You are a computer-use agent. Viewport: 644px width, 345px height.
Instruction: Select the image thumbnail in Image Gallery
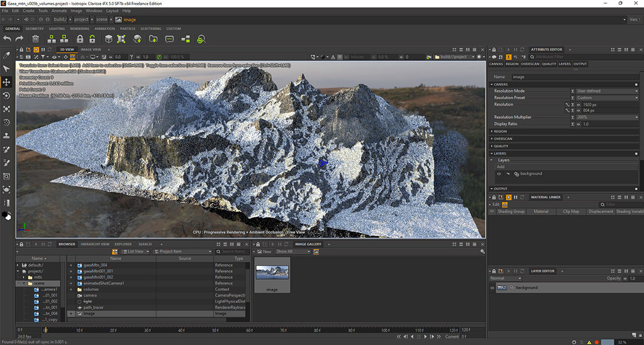coord(272,273)
